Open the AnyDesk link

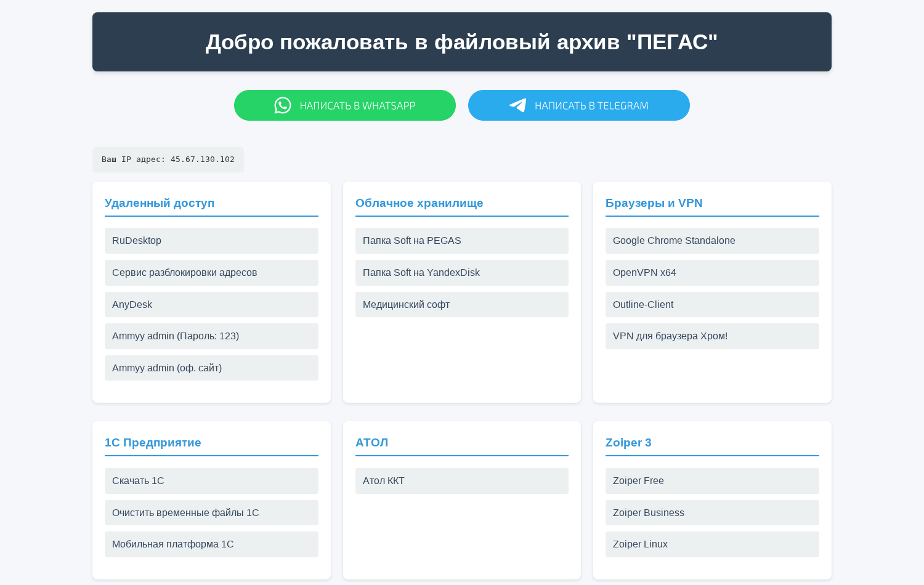[x=211, y=305]
